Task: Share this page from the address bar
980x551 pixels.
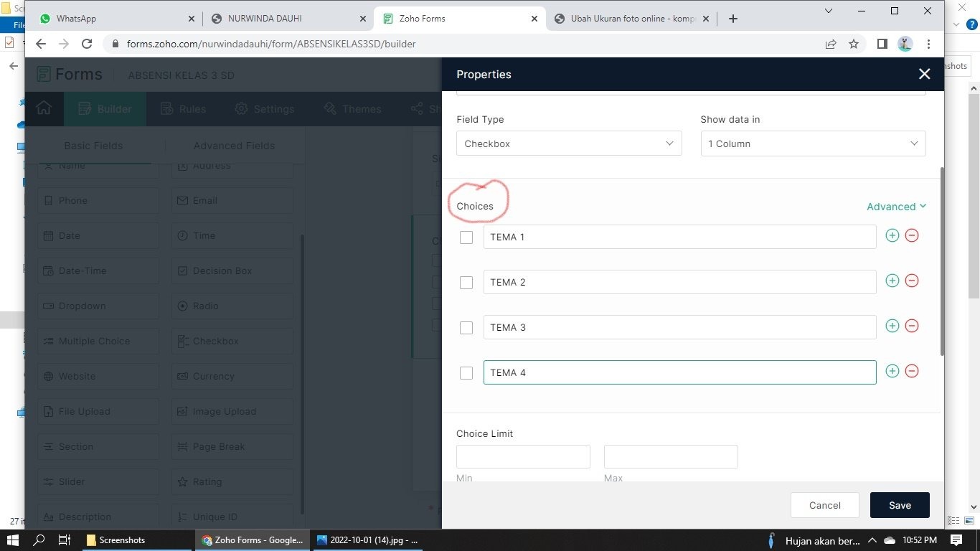Action: 831,44
